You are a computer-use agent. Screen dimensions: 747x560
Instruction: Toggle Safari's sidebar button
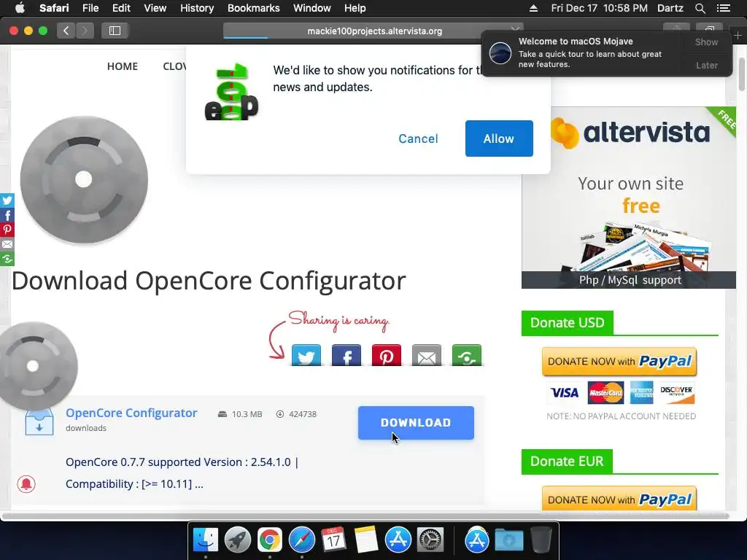click(x=115, y=31)
